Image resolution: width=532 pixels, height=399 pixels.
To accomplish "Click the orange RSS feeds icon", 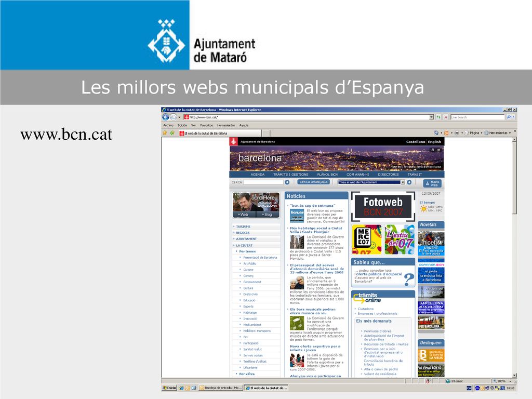I will point(446,133).
